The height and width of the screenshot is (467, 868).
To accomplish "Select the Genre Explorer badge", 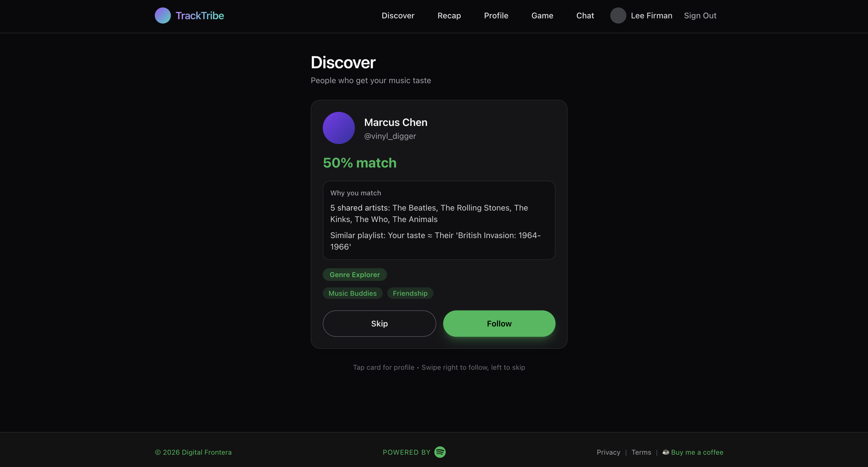I will tap(355, 275).
